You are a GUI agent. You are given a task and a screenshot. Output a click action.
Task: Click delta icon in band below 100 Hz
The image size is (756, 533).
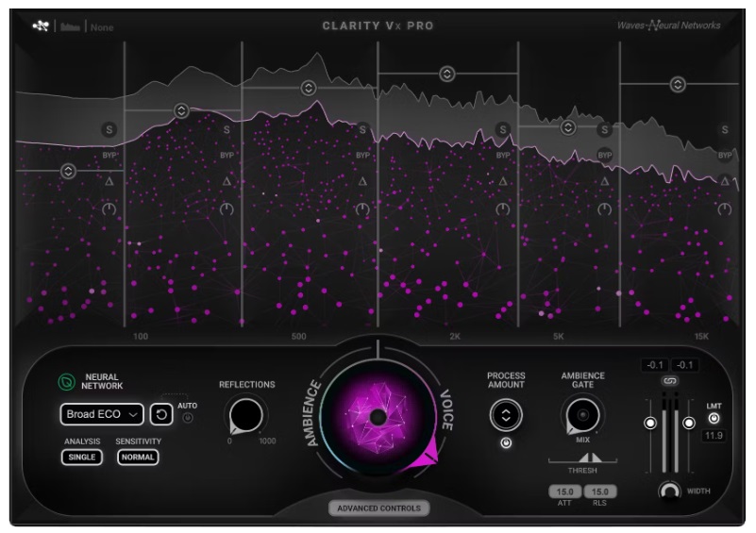109,182
